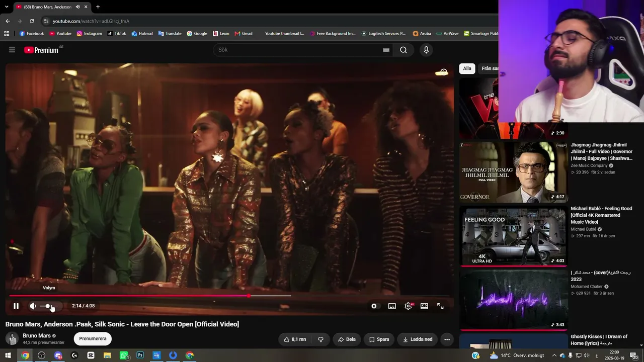Image resolution: width=644 pixels, height=362 pixels.
Task: Switch to theater mode view
Action: coord(424,306)
